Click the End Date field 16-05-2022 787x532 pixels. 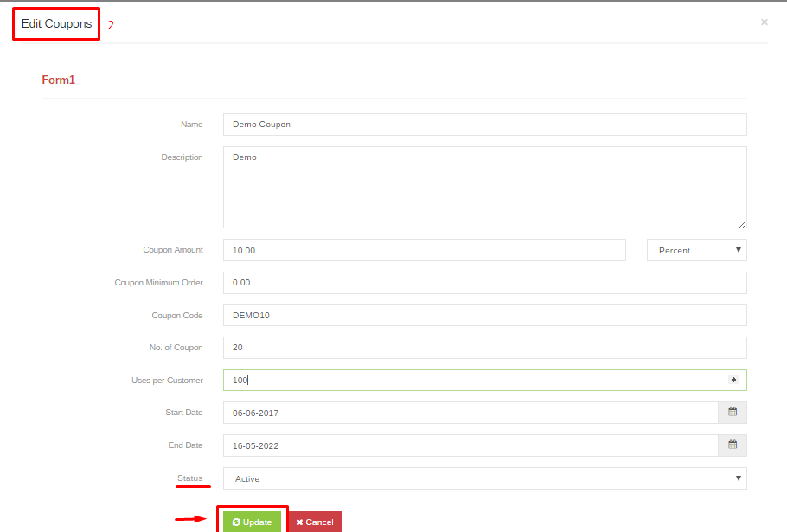point(470,445)
